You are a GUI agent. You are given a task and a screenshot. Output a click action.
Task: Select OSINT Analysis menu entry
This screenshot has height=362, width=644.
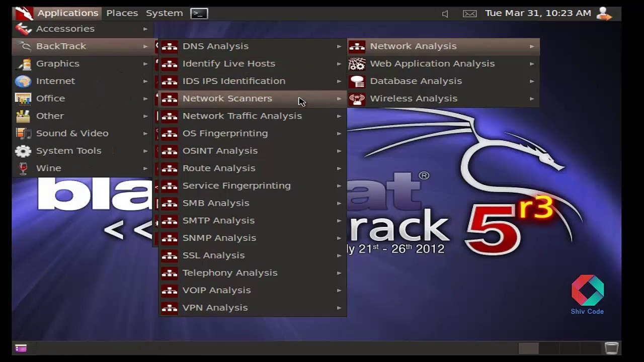[x=253, y=151]
